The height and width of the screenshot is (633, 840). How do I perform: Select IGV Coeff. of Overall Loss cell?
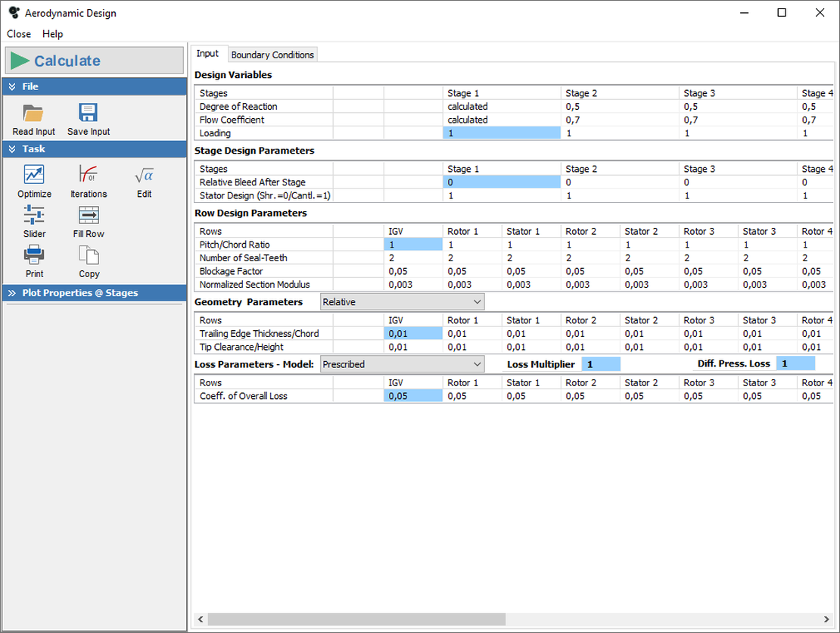pyautogui.click(x=413, y=396)
